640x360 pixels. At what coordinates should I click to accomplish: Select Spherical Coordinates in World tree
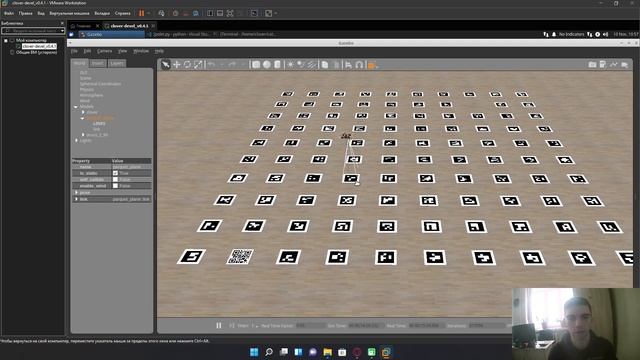100,84
